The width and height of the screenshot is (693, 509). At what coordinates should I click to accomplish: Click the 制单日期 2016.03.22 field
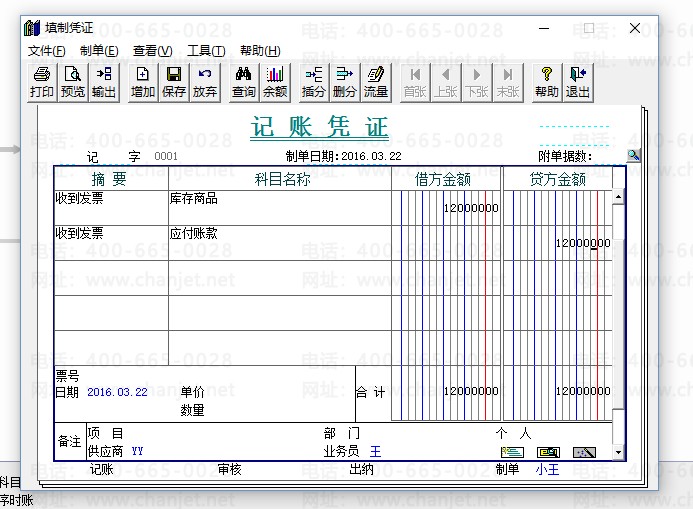pos(371,156)
